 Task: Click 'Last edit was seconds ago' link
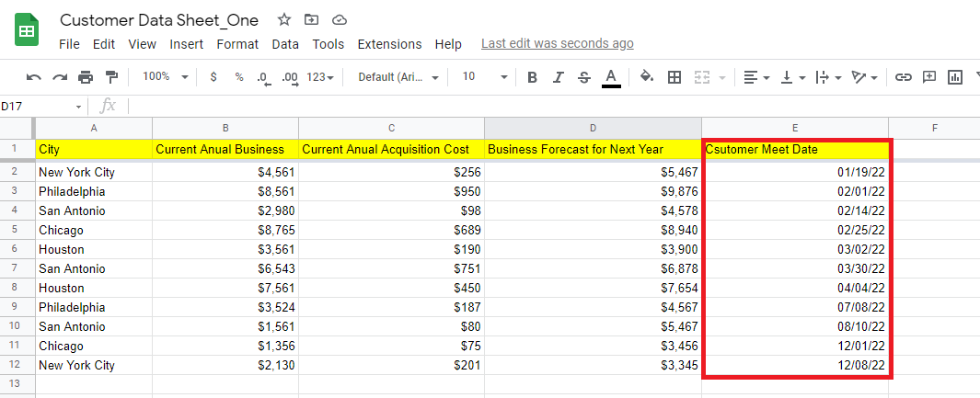click(x=557, y=43)
